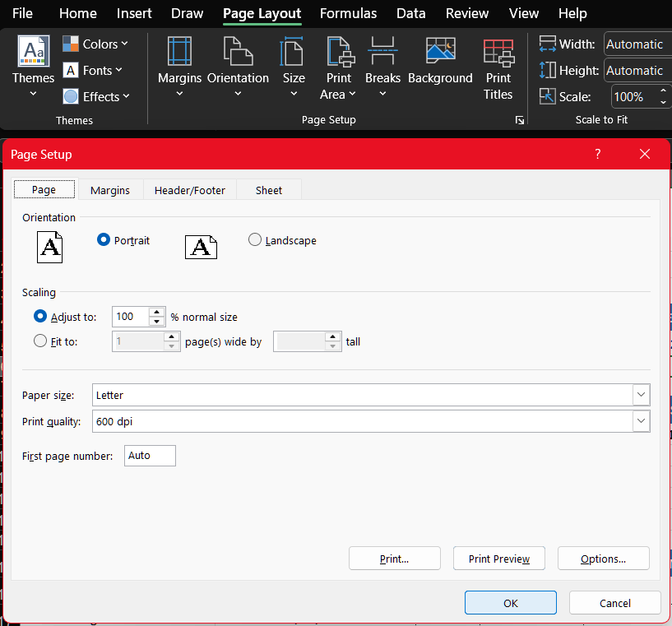Screen dimensions: 672x626
Task: Expand the Paper size dropdown
Action: click(x=641, y=395)
